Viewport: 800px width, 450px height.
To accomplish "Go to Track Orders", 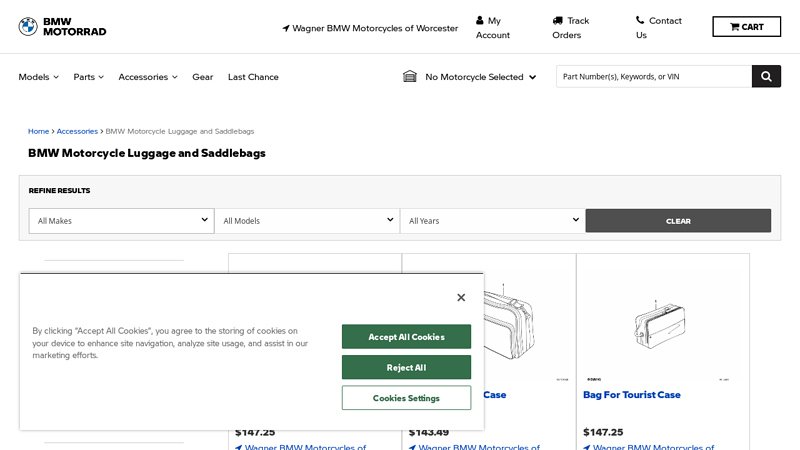I will [x=572, y=27].
